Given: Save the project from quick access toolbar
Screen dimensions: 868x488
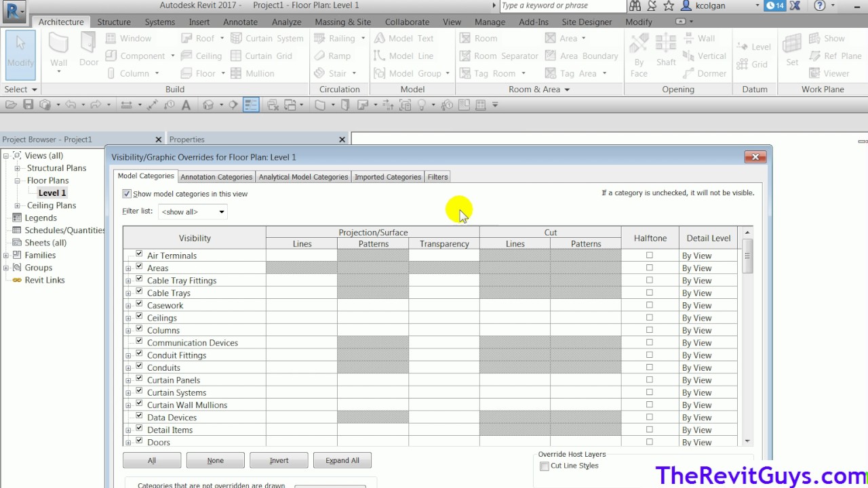Looking at the screenshot, I should [28, 104].
